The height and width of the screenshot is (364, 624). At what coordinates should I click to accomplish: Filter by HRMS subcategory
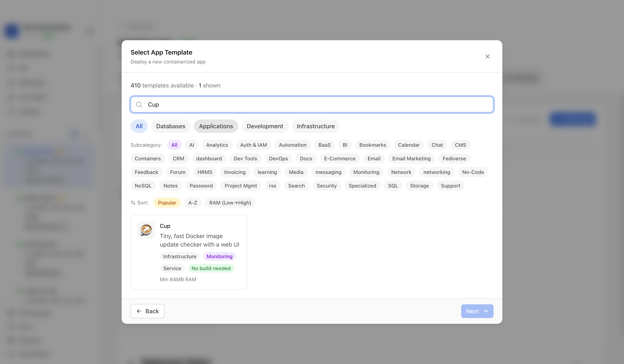click(x=204, y=172)
